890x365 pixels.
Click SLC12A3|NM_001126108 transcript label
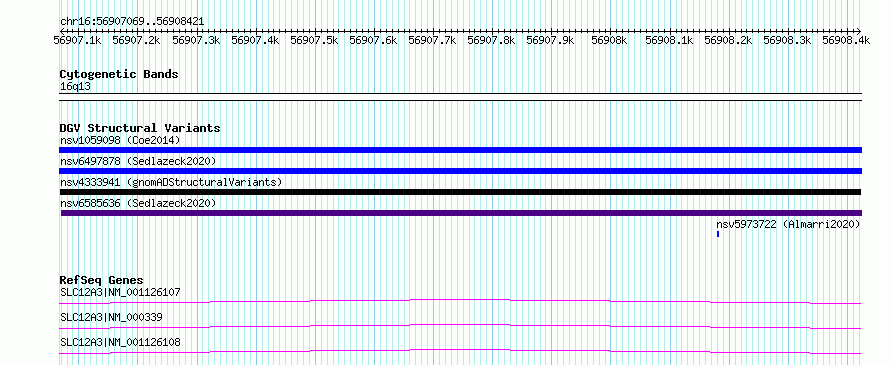point(120,343)
